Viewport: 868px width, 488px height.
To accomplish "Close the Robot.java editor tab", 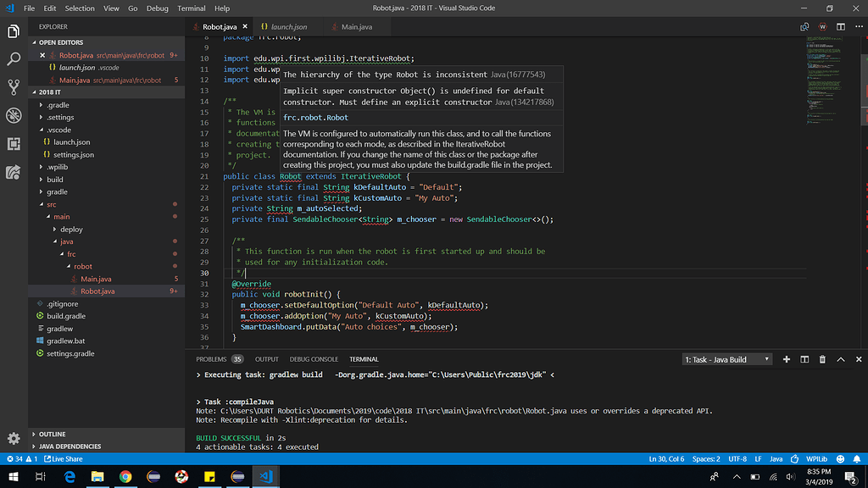I will point(245,26).
